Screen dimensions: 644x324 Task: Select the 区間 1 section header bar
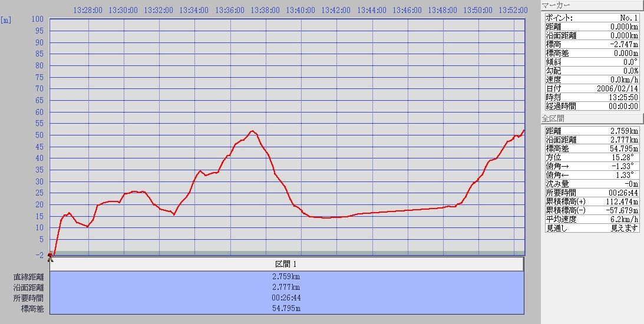pyautogui.click(x=286, y=264)
